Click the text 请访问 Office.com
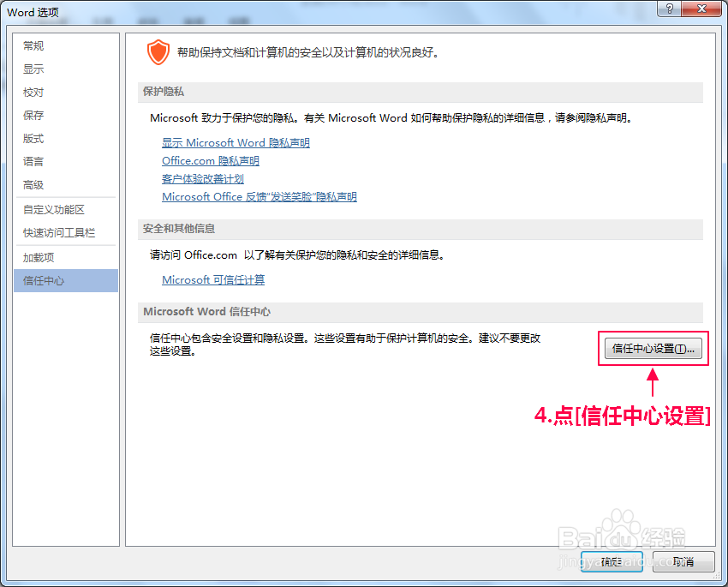Viewport: 728px width, 587px height. (194, 255)
